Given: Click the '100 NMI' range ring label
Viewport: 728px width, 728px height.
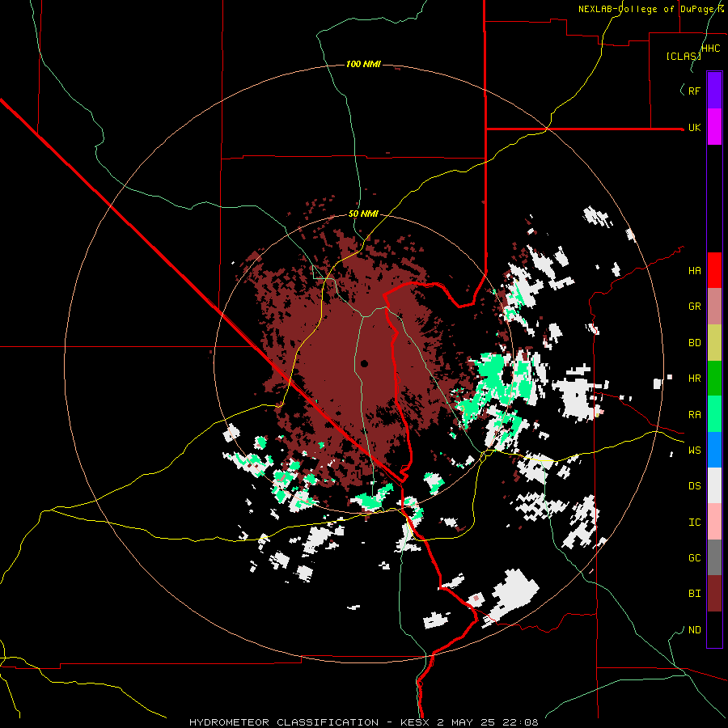Looking at the screenshot, I should click(x=363, y=64).
